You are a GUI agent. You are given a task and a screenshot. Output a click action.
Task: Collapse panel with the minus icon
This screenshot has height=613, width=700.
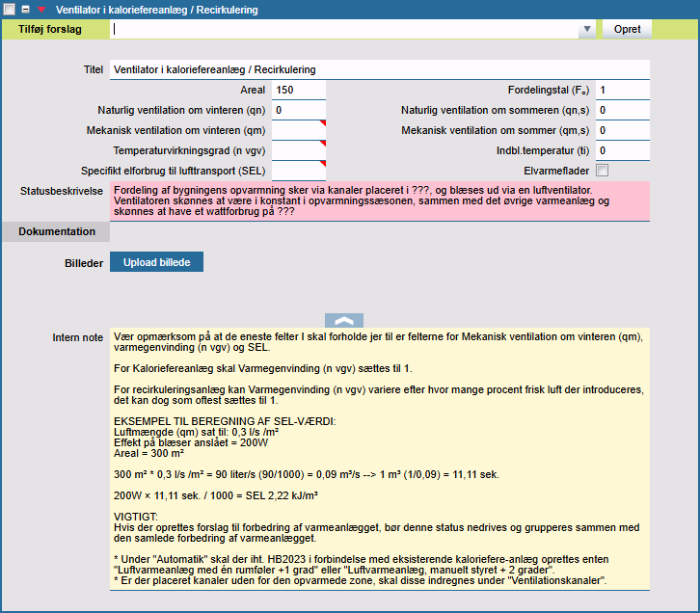[x=26, y=9]
